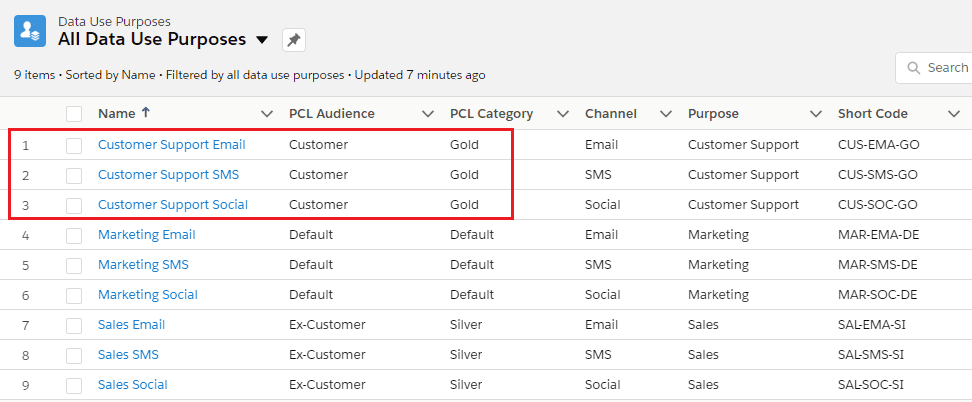Tick the select-all checkbox in the header
This screenshot has height=402, width=972.
(74, 114)
